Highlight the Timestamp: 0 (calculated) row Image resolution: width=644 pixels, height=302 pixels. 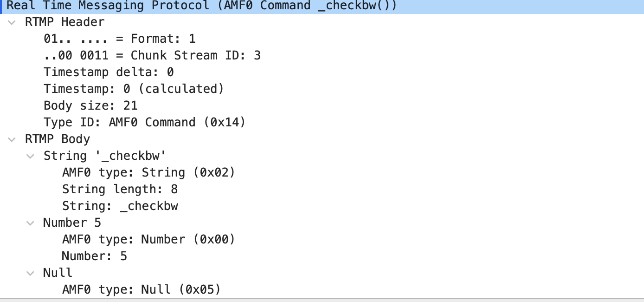(134, 89)
